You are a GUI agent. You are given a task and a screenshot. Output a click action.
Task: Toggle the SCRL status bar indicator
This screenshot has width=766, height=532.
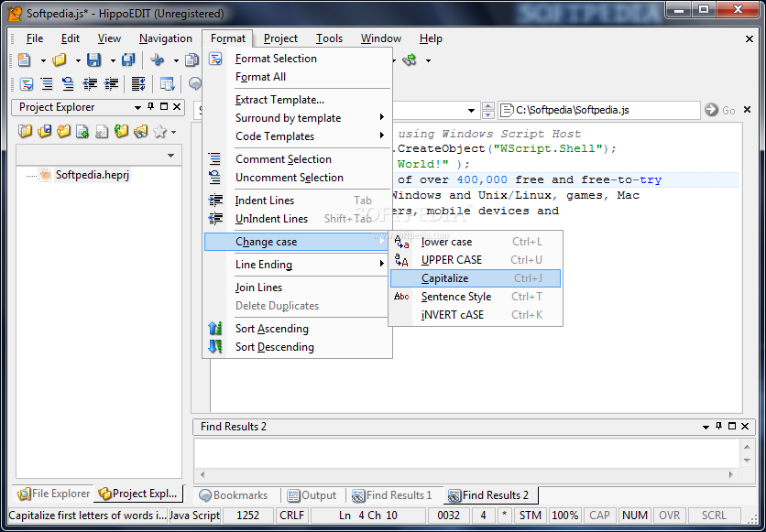pyautogui.click(x=714, y=516)
